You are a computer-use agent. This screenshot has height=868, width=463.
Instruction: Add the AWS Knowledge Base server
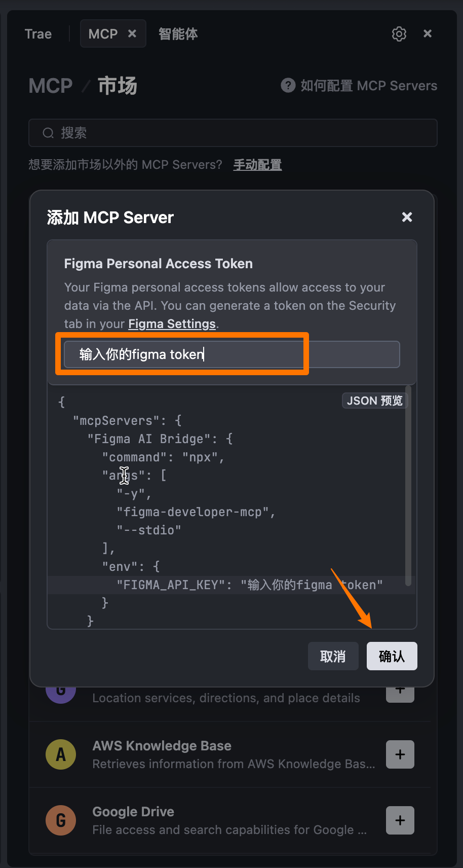pyautogui.click(x=400, y=754)
